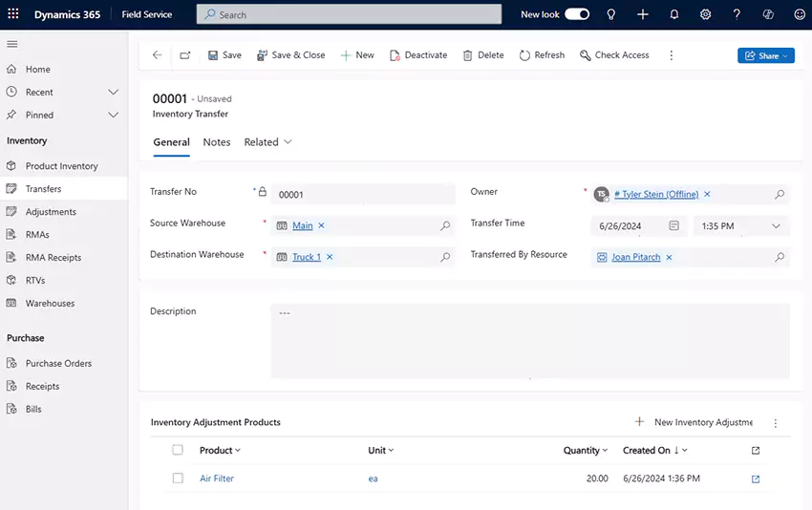Open the Transfer Time calendar picker
The width and height of the screenshot is (812, 510).
[673, 225]
